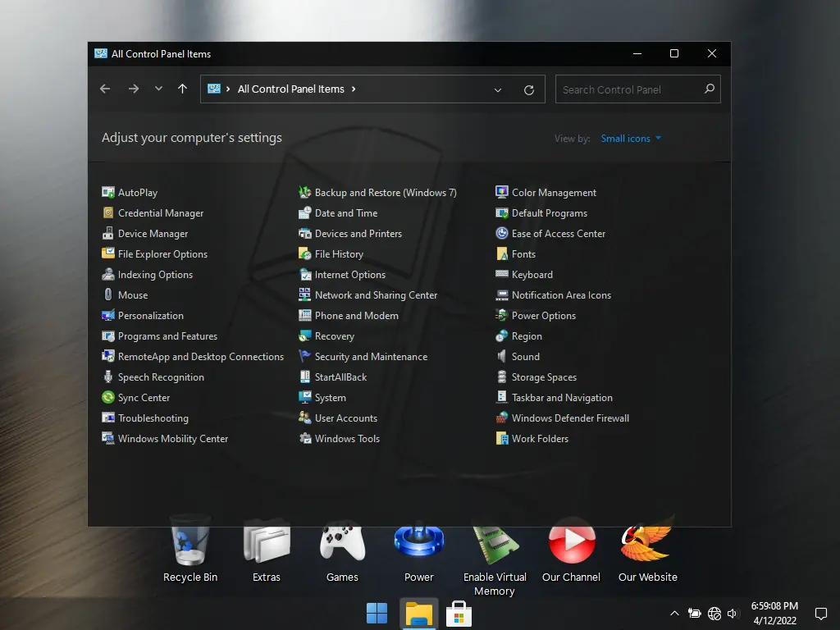The image size is (840, 630).
Task: Open Recovery
Action: click(326, 336)
